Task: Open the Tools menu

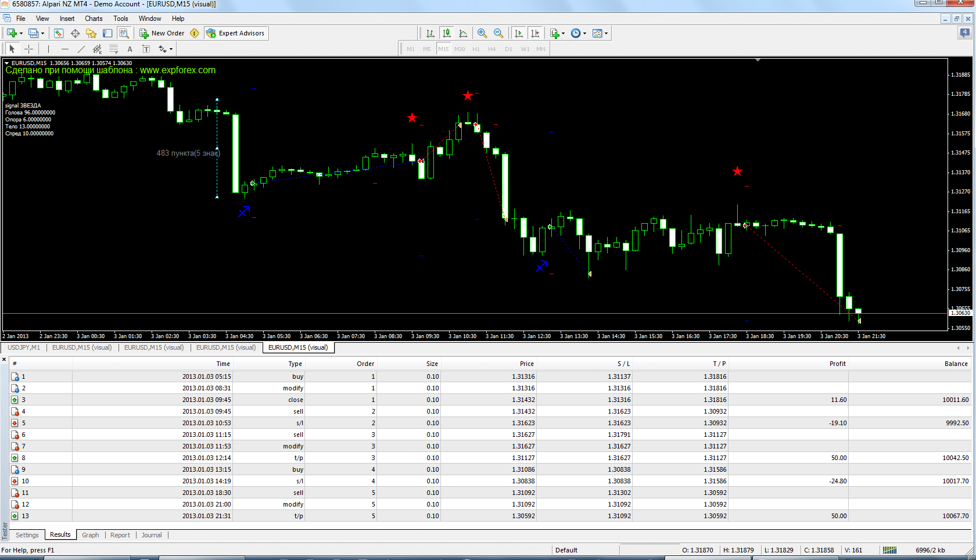Action: click(121, 19)
